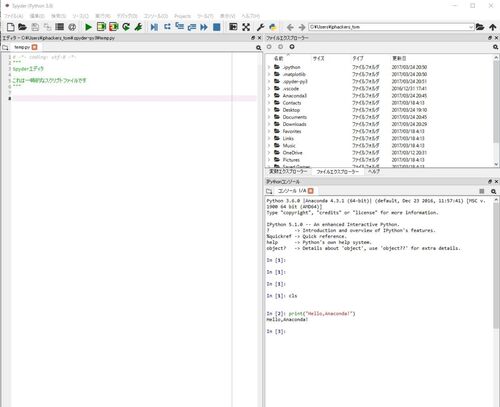Open the working directory path dropdown
This screenshot has height=407, width=500.
(x=471, y=27)
